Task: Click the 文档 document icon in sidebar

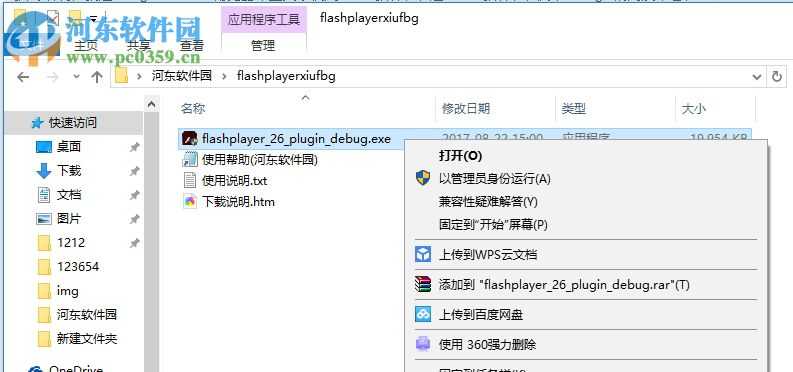Action: click(x=44, y=195)
